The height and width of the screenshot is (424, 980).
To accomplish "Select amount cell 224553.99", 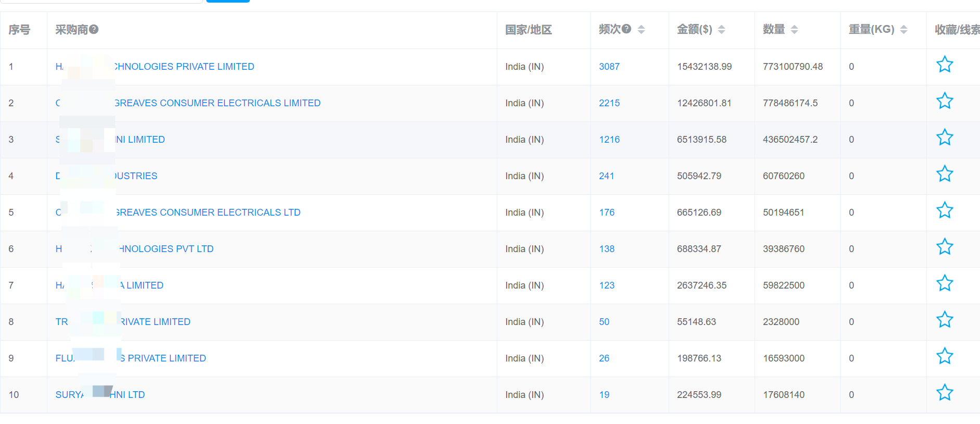I will (699, 395).
